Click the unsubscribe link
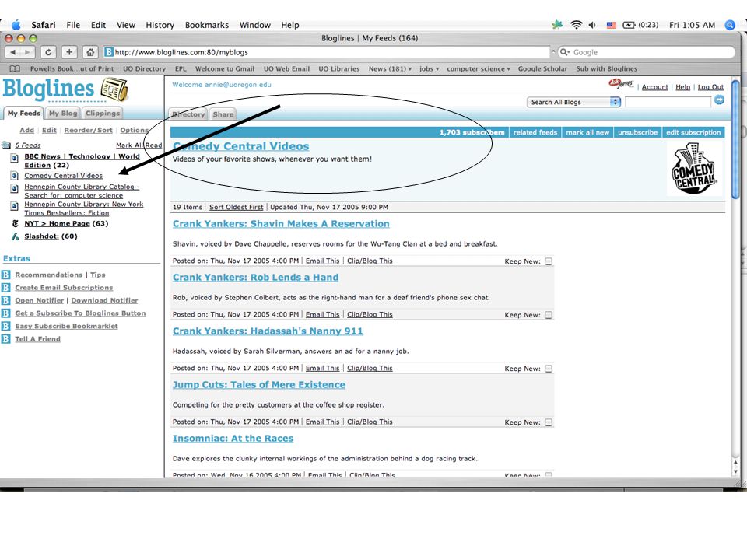The image size is (747, 560). coord(637,132)
